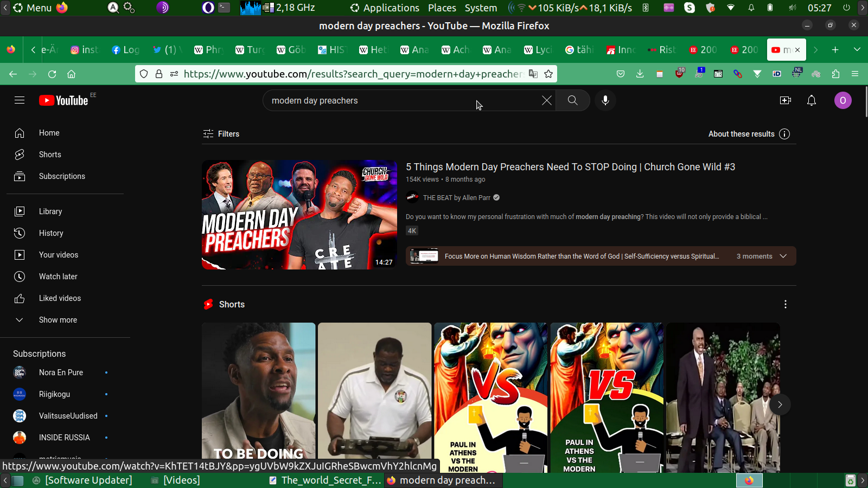868x488 pixels.
Task: Bookmark this page with the star icon
Action: click(x=548, y=74)
